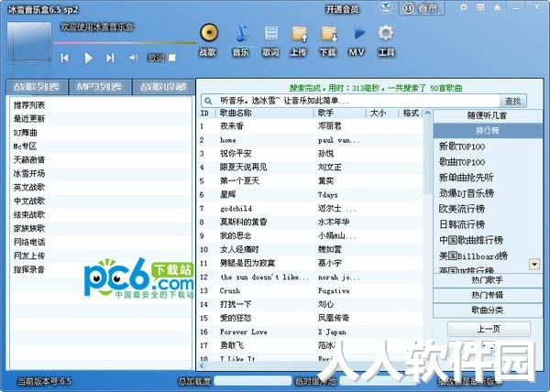Open the 上传 upload folder
Viewport: 550px width, 392px height.
coord(299,34)
